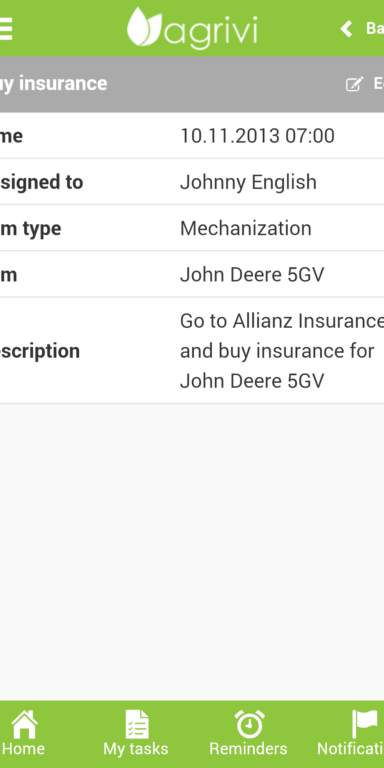
Task: Tap the My tasks checklist icon
Action: [136, 724]
